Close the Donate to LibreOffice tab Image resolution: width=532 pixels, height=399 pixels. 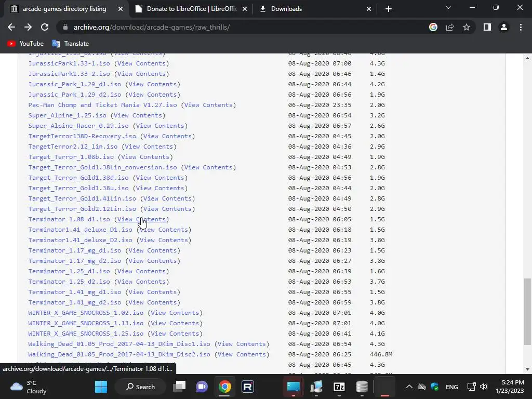(245, 9)
